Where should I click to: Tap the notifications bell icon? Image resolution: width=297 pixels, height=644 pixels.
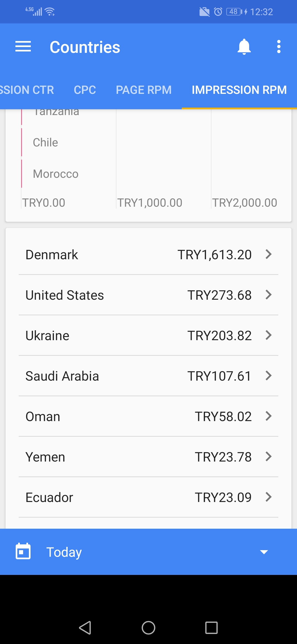point(244,47)
